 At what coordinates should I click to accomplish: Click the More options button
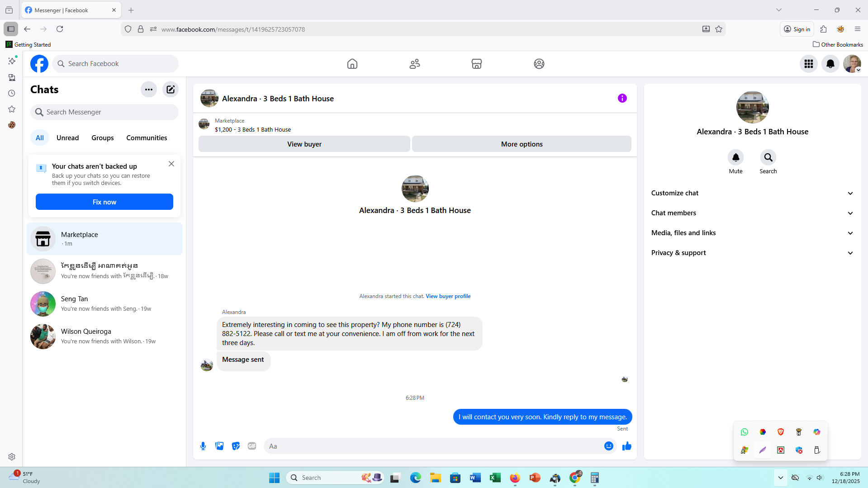522,144
